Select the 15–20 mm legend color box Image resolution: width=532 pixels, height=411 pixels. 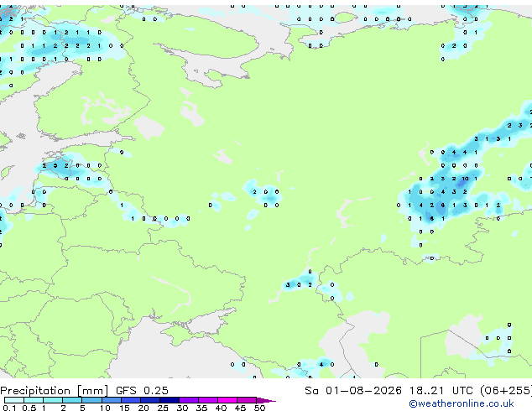point(131,400)
